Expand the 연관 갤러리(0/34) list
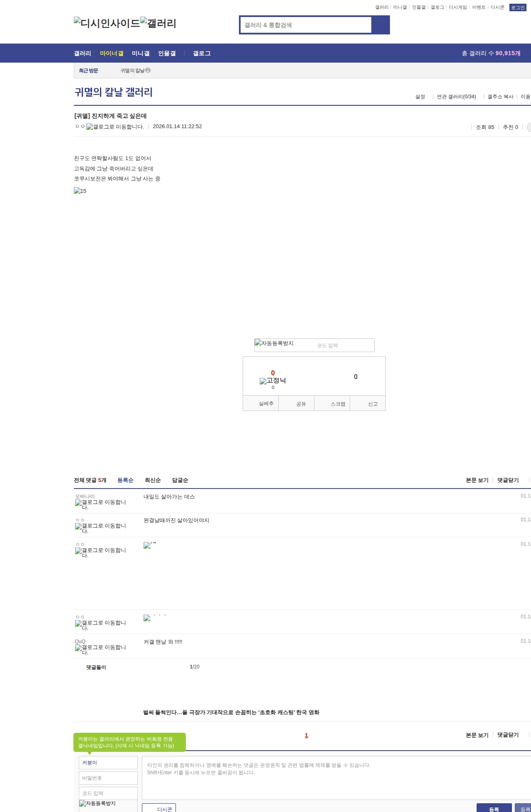Viewport: 531px width, 812px height. tap(456, 97)
